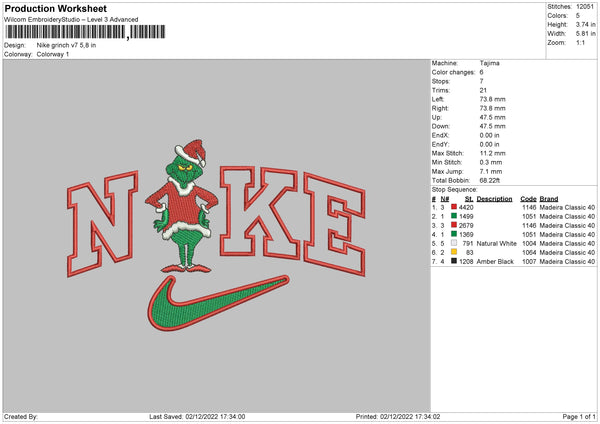The height and width of the screenshot is (424, 600).
Task: Click the Min Stitch value '0.3 mm'
Action: pyautogui.click(x=491, y=162)
